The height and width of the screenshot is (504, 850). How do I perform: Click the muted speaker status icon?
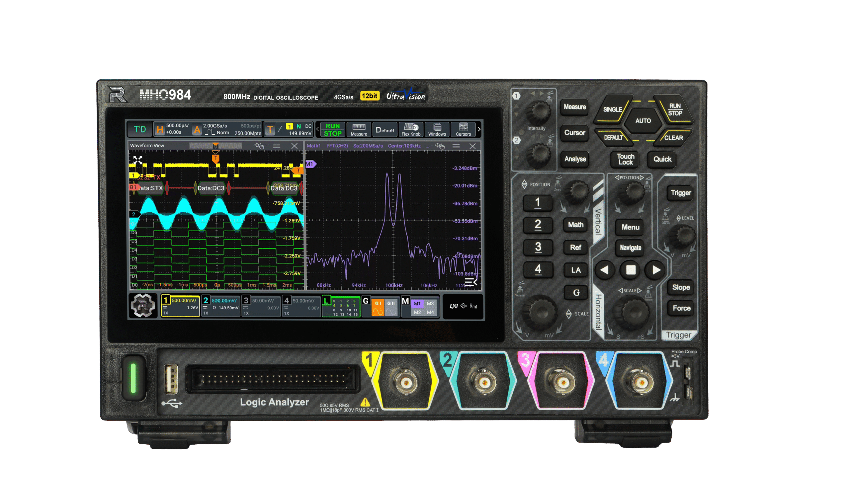[464, 306]
